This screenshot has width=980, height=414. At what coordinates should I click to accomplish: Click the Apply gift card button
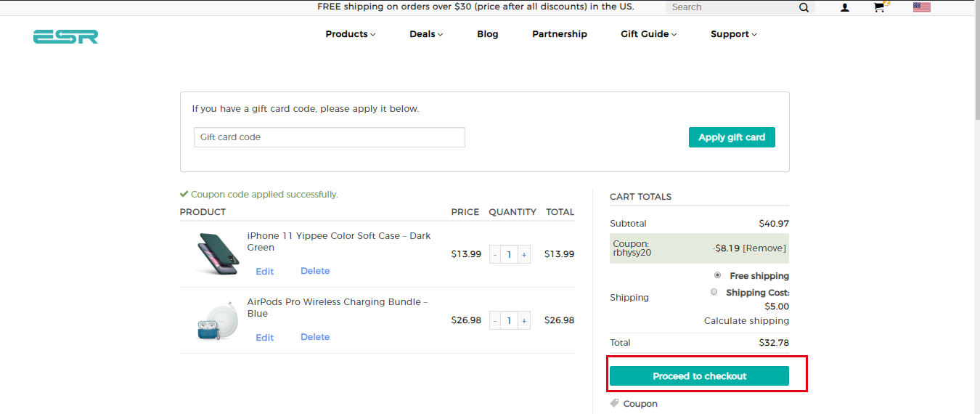point(732,137)
